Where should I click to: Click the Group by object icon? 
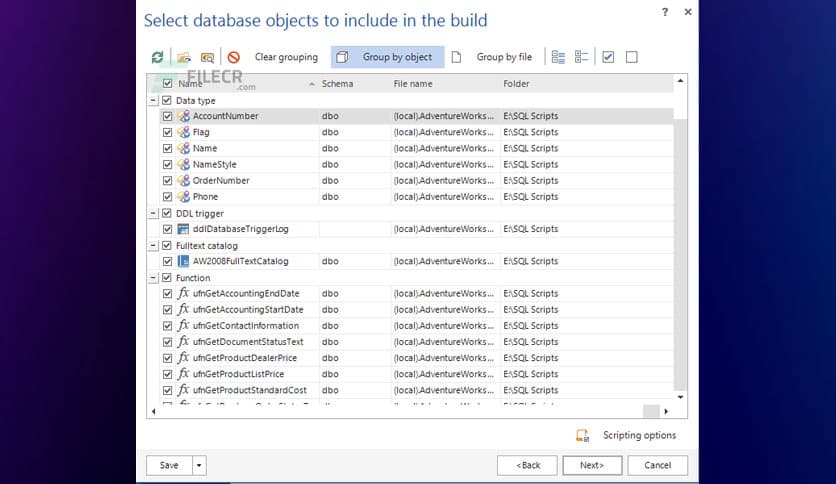tap(342, 57)
